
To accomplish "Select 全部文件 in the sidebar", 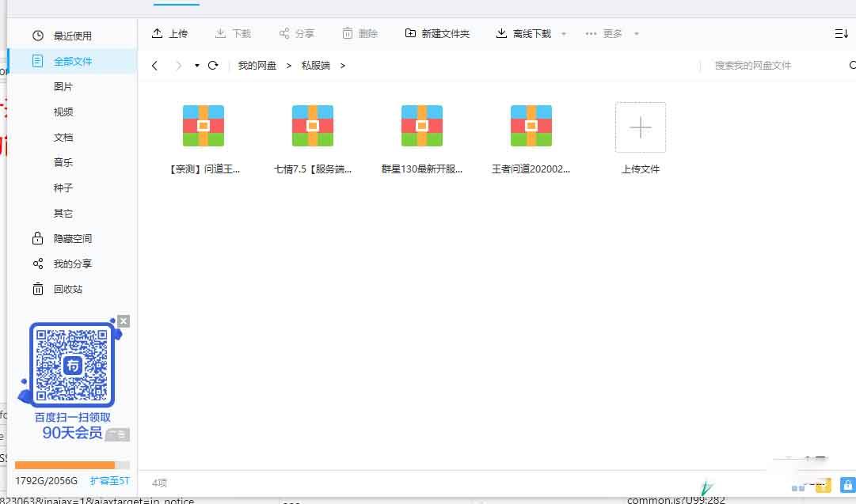I will click(x=72, y=61).
